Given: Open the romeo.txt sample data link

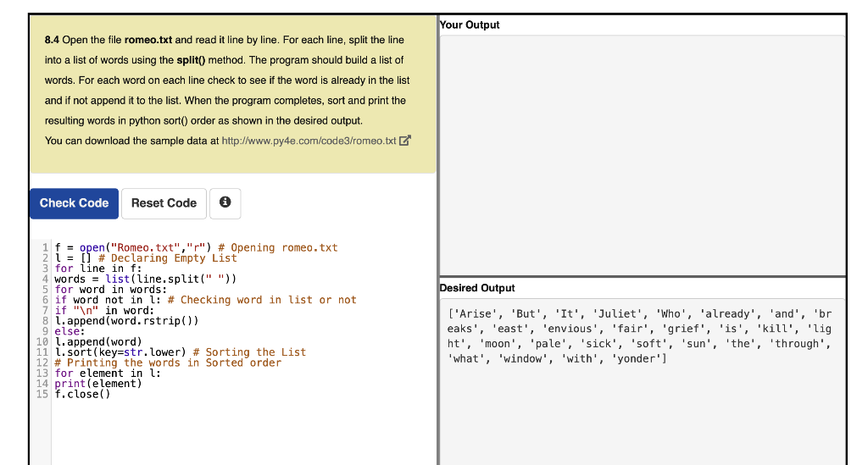Looking at the screenshot, I should pyautogui.click(x=309, y=141).
